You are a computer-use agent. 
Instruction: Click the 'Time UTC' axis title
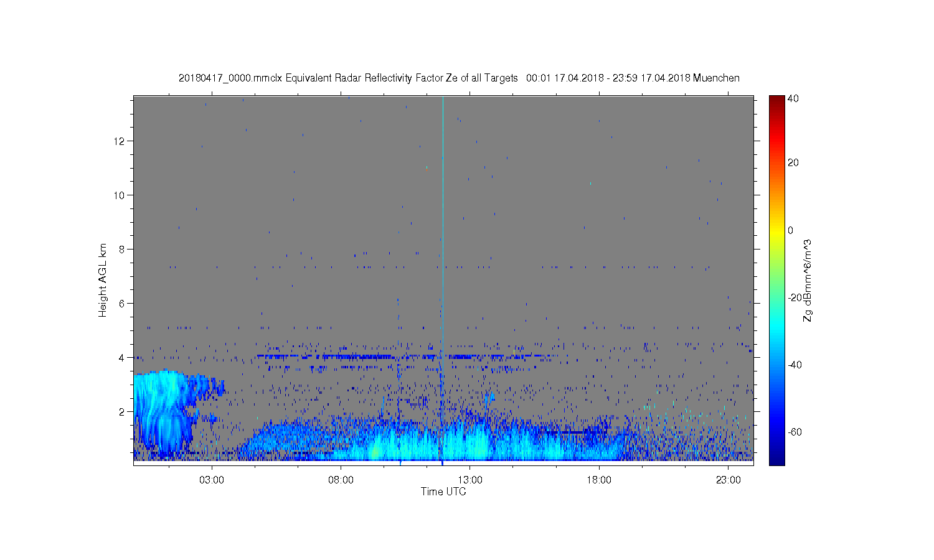(x=443, y=492)
